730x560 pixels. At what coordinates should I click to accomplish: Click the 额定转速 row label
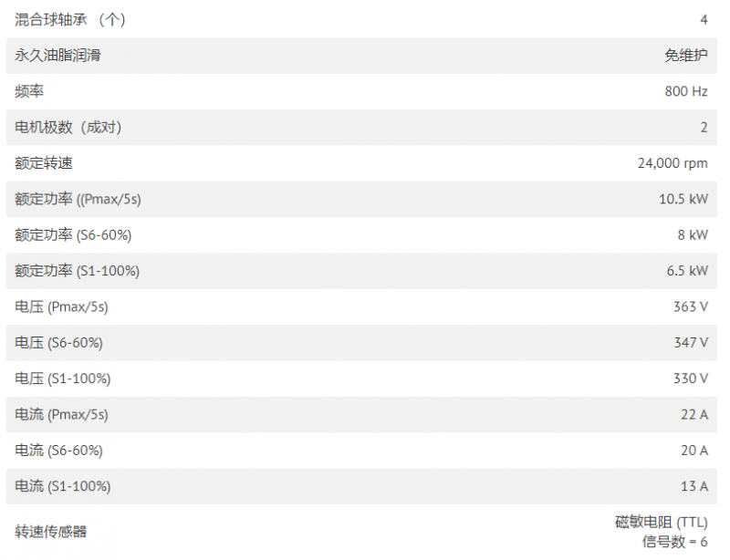(43, 163)
